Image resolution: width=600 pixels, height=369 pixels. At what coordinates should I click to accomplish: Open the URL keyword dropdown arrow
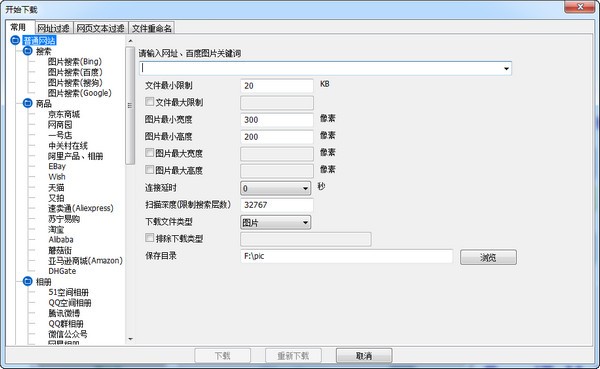coord(506,69)
